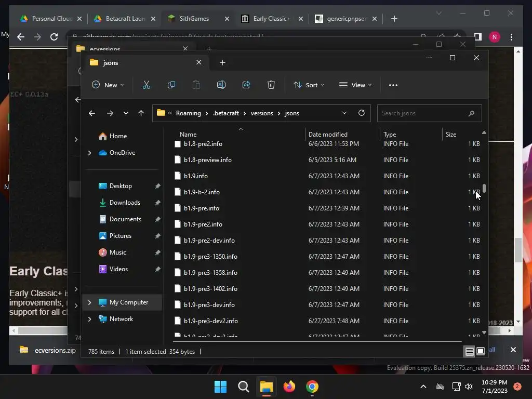Open Chrome's three-dot menu
The image size is (532, 399).
click(x=511, y=37)
